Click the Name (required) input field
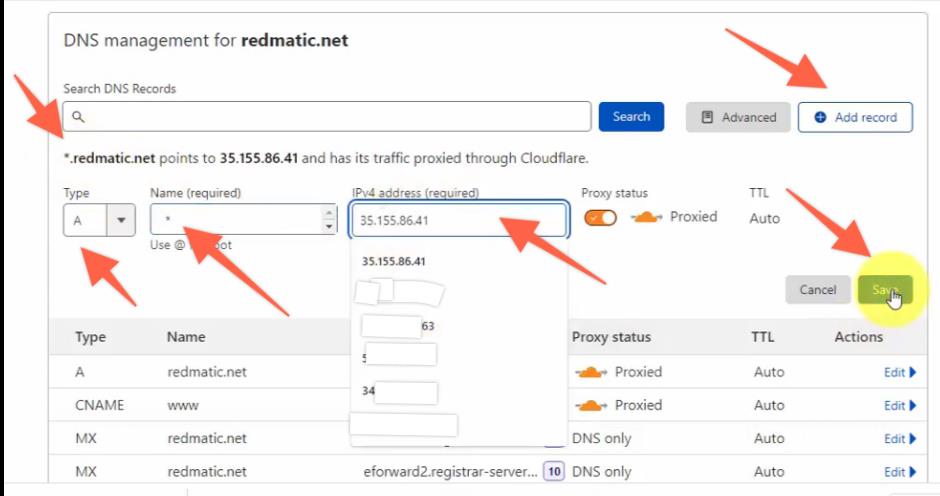 [243, 220]
